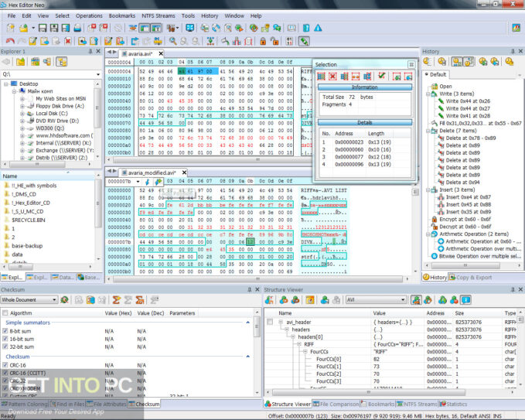The height and width of the screenshot is (420, 525).
Task: Click the blue triangle About icon
Action: 318,28
